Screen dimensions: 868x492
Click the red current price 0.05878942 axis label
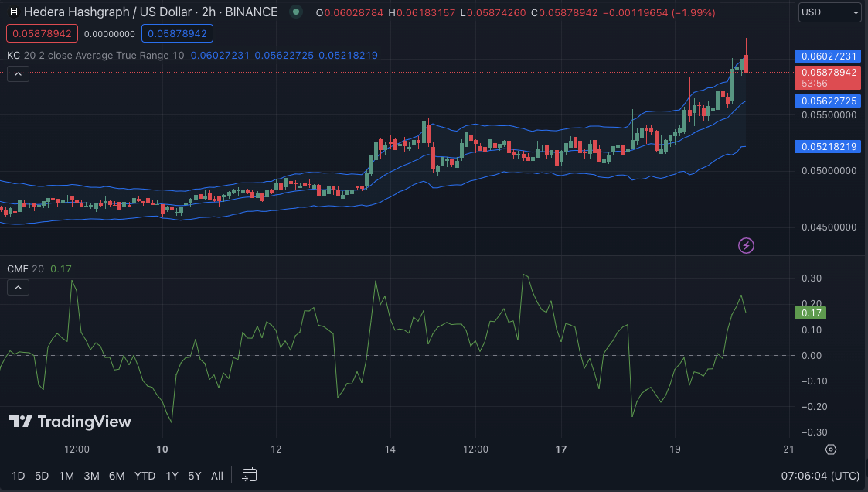(x=828, y=77)
